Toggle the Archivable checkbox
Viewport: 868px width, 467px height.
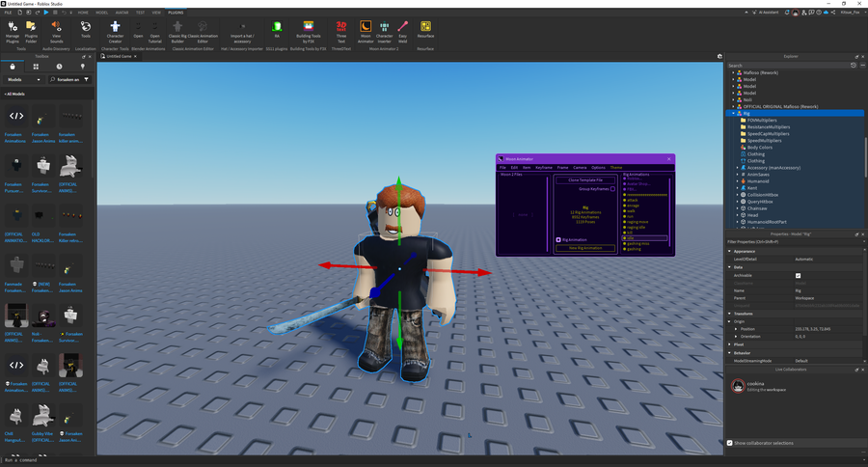click(798, 275)
